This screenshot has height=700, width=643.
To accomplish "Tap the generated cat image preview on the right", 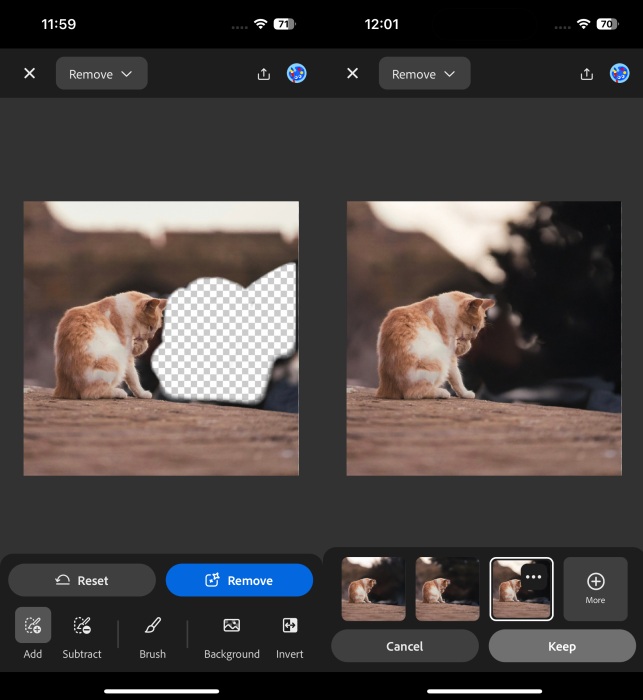I will 484,338.
